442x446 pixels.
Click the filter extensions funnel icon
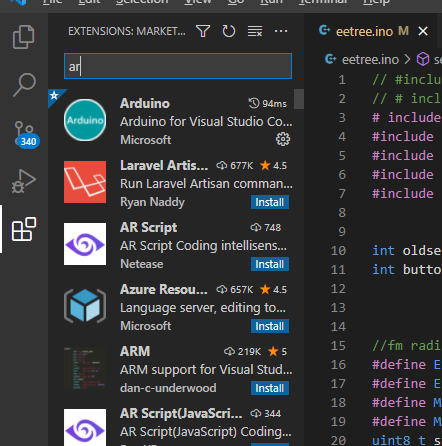coord(203,31)
